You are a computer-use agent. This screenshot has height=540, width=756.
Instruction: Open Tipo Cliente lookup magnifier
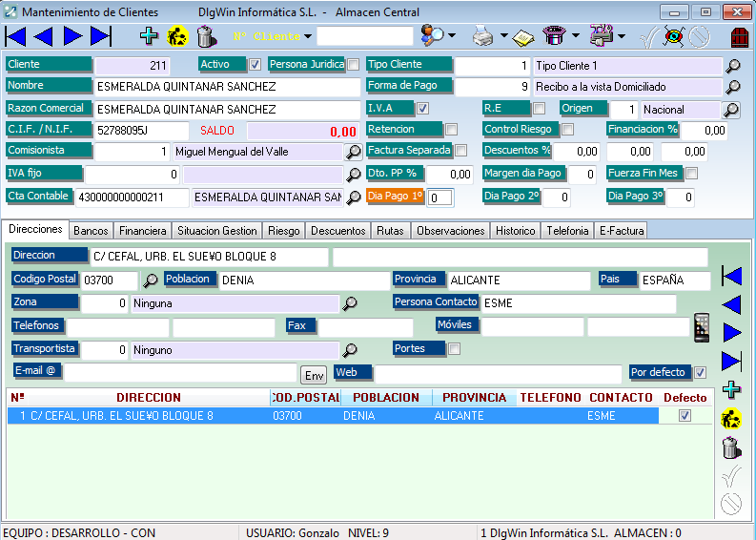pos(733,66)
